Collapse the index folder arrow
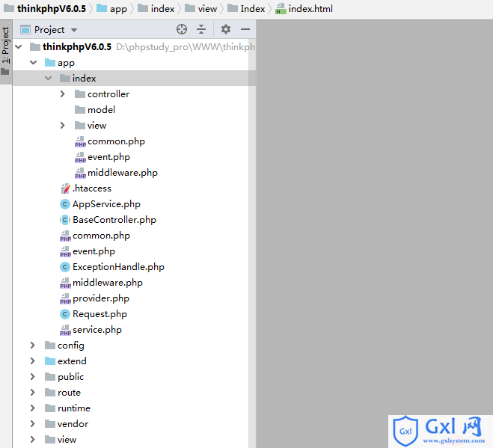 pos(48,78)
